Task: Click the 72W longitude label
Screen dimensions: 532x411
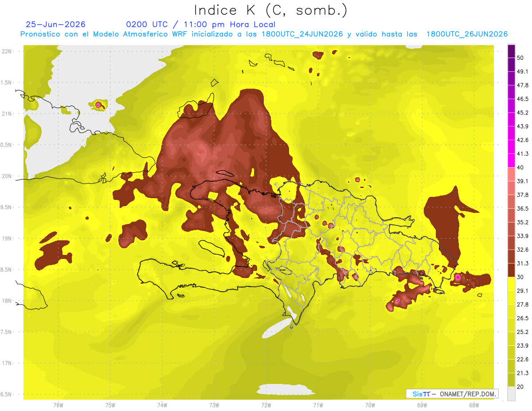Action: [x=266, y=405]
